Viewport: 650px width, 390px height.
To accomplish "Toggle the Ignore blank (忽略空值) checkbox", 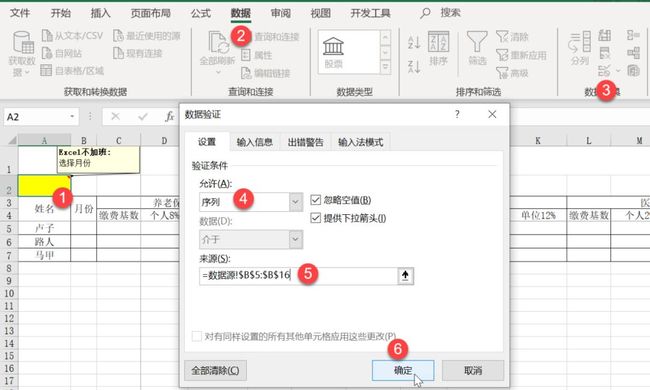I will [x=315, y=200].
